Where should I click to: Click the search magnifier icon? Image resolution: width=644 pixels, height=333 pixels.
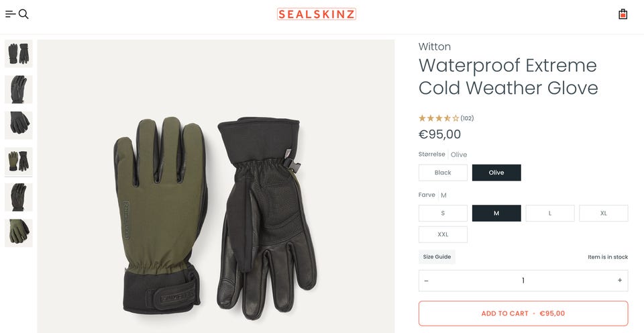coord(23,14)
